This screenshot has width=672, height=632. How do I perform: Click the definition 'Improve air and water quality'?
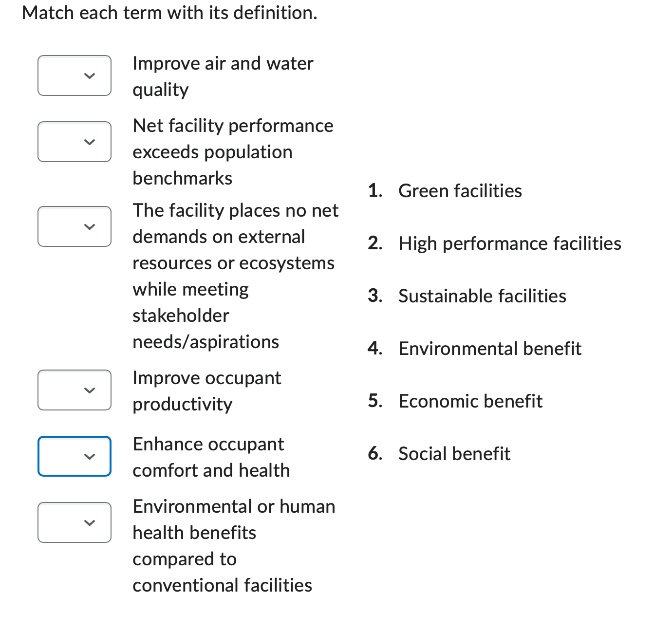point(223,76)
